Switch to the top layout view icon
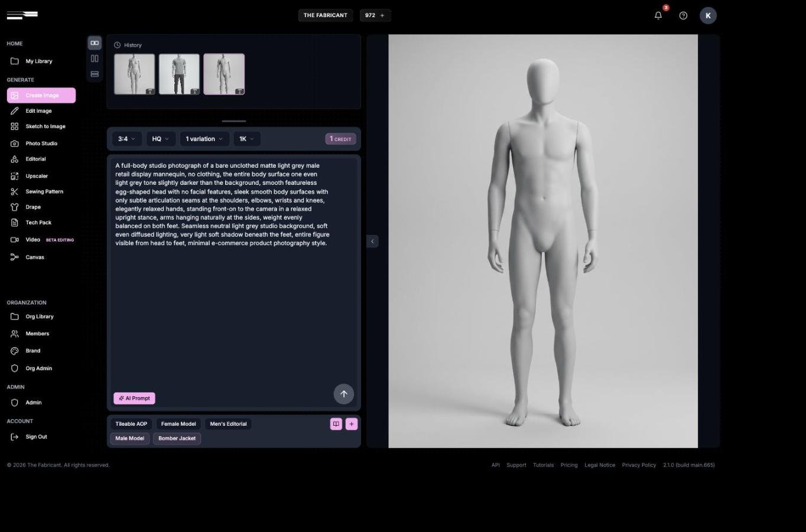 (95, 43)
